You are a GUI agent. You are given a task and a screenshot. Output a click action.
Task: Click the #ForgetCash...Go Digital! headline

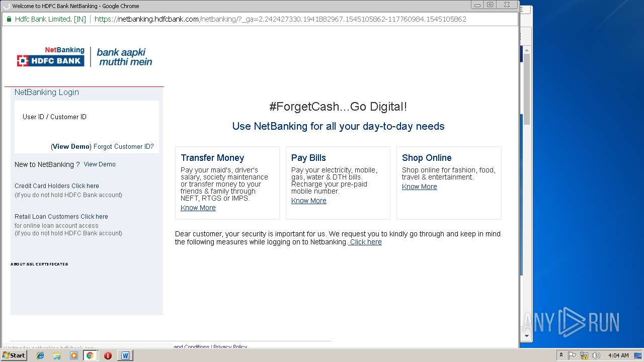pyautogui.click(x=338, y=107)
